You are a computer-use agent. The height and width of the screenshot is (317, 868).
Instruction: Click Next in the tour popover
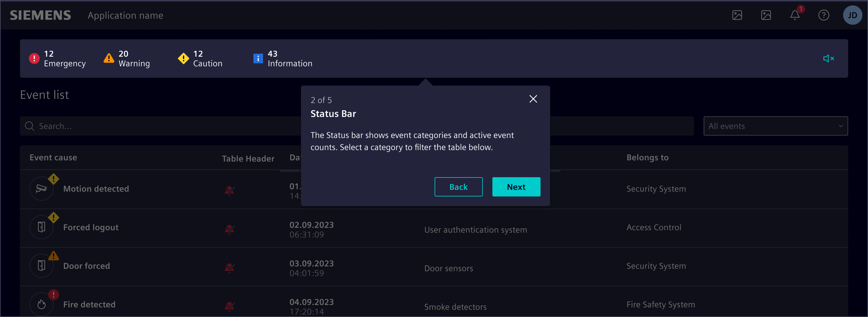click(516, 187)
